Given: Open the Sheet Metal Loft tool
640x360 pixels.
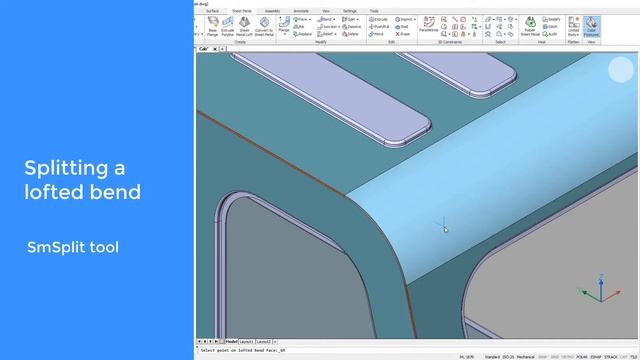Looking at the screenshot, I should tap(244, 27).
